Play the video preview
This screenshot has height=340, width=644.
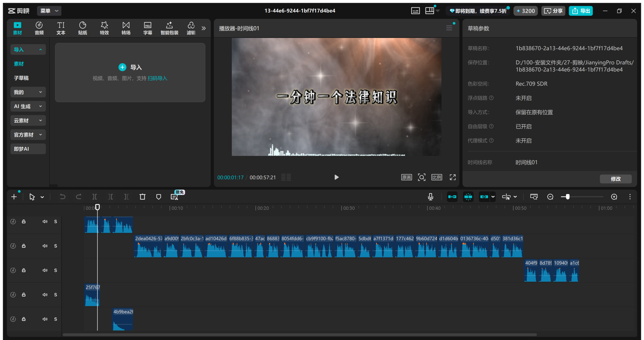336,177
